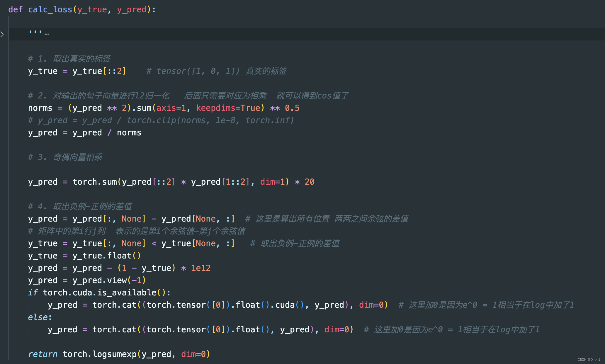Click the CSDN watermark text
The image size is (605, 364).
pyautogui.click(x=588, y=360)
